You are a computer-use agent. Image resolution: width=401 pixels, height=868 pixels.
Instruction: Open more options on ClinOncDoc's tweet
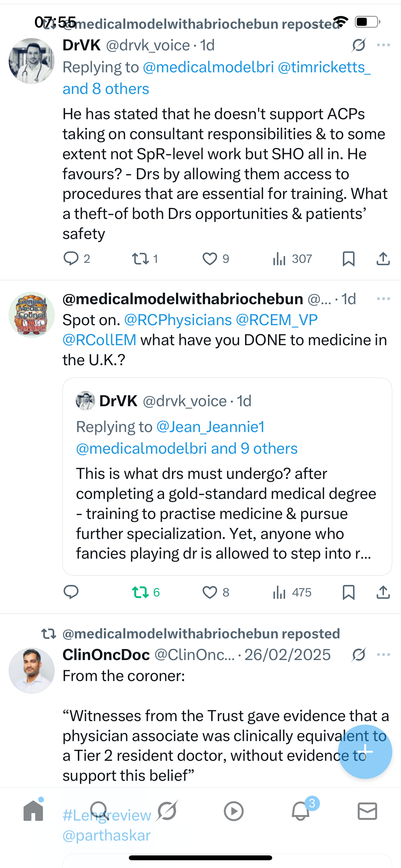click(x=384, y=655)
